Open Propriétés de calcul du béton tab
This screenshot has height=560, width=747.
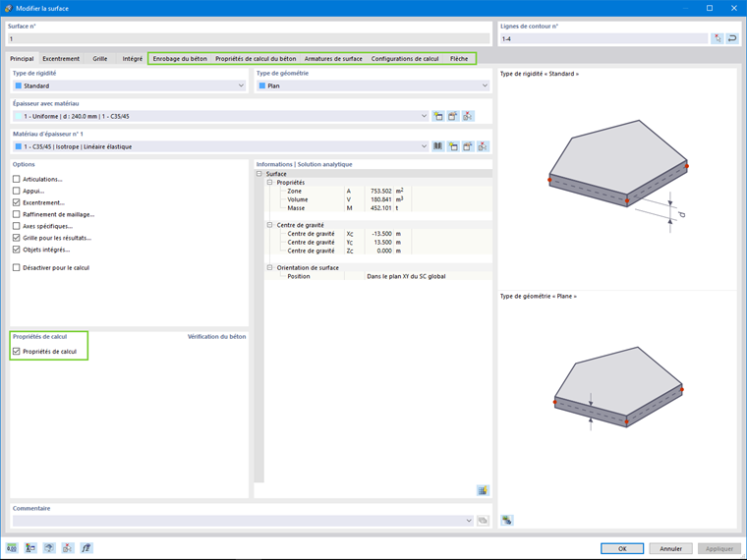pos(256,59)
